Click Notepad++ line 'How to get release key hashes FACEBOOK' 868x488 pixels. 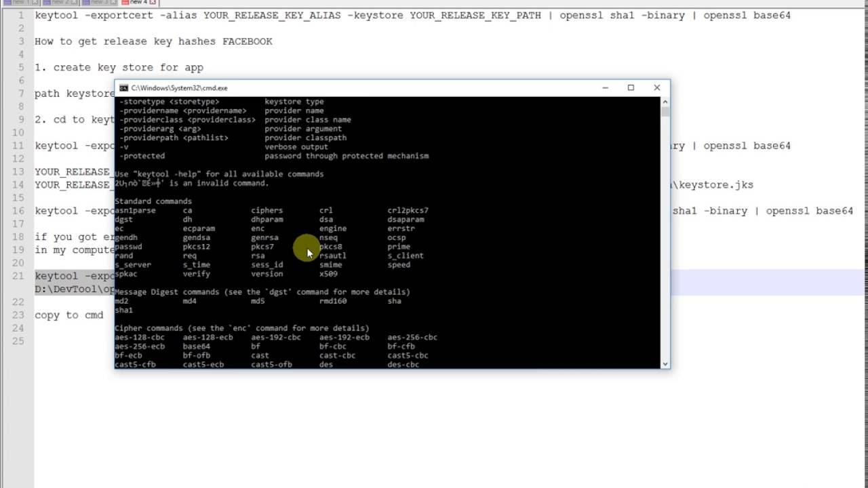(153, 41)
